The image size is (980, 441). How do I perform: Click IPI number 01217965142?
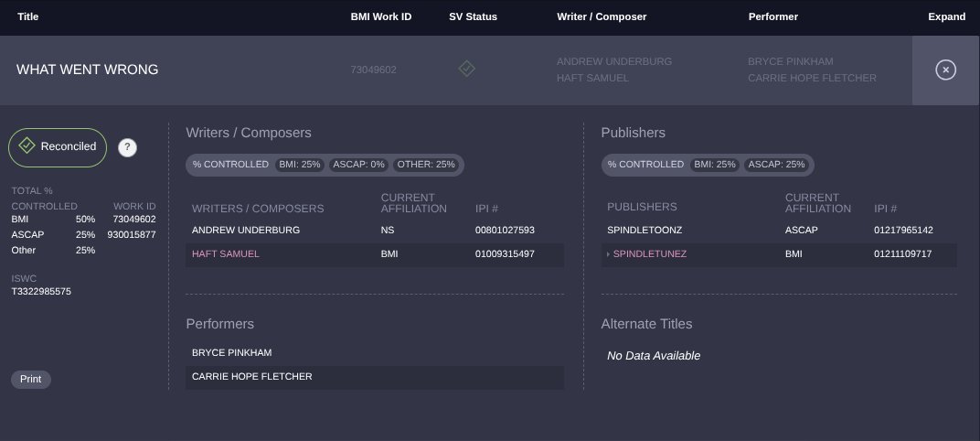tap(903, 231)
